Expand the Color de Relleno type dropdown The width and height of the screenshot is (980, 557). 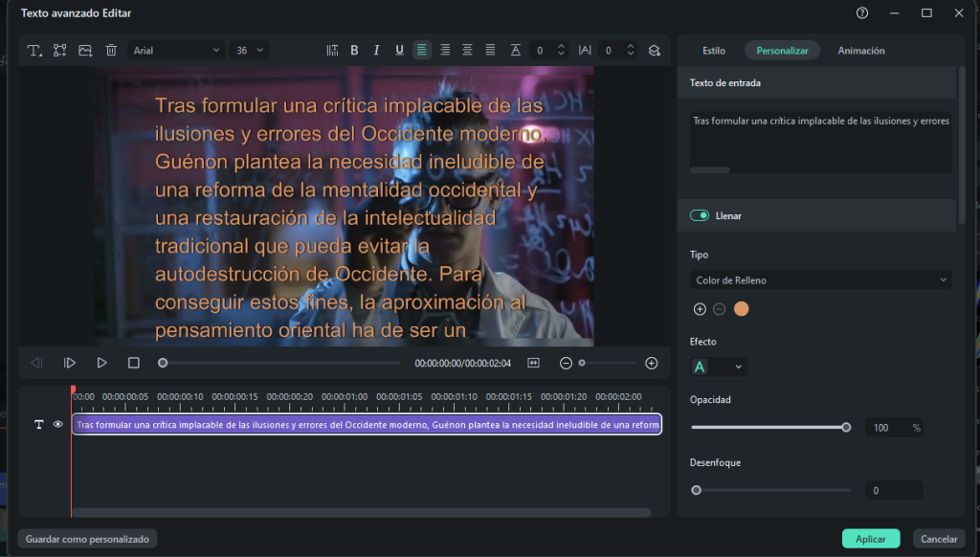click(820, 280)
